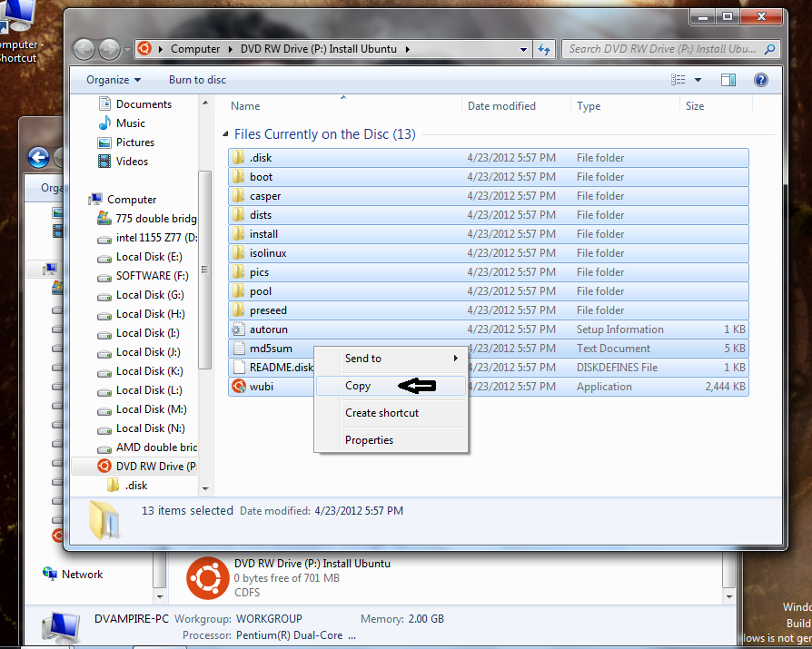The image size is (812, 649).
Task: Collapse Files Currently on the Disc group
Action: (x=225, y=134)
